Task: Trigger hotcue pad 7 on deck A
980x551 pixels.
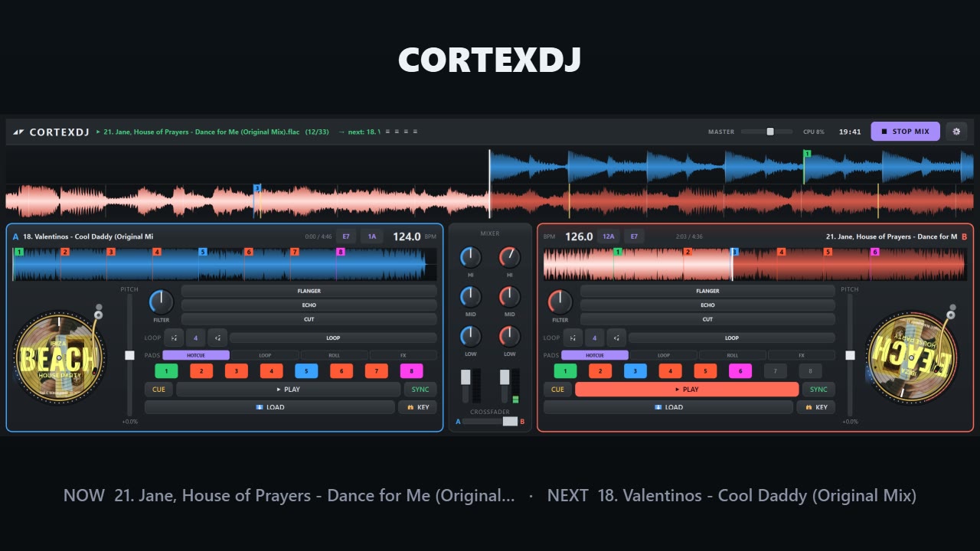Action: pos(377,371)
